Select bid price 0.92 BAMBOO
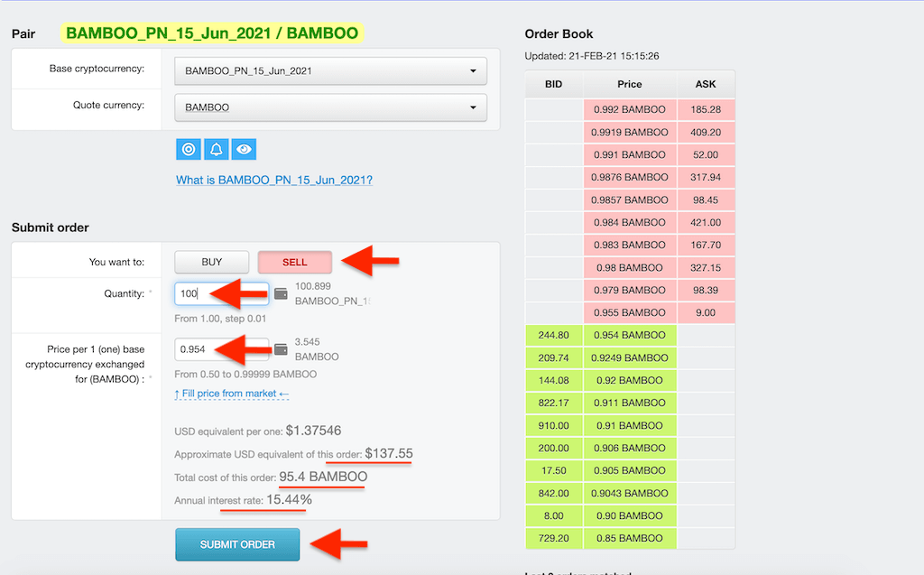This screenshot has width=924, height=575. click(629, 380)
